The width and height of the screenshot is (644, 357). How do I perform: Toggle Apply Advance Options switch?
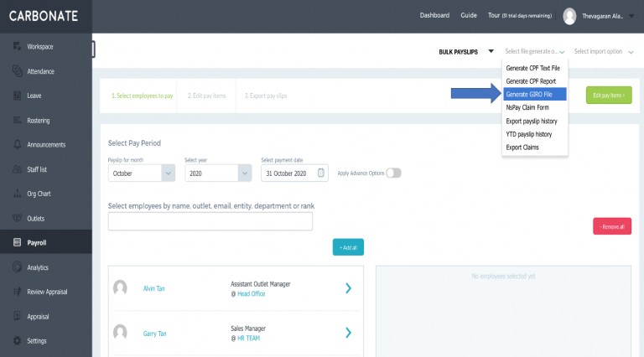coord(393,173)
